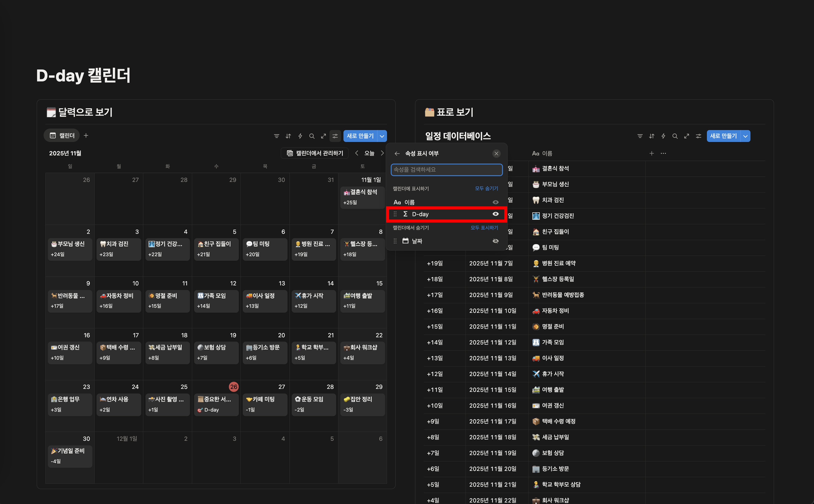Screen dimensions: 814x504
Task: Click the 모두 숨기기 link
Action: click(x=486, y=189)
